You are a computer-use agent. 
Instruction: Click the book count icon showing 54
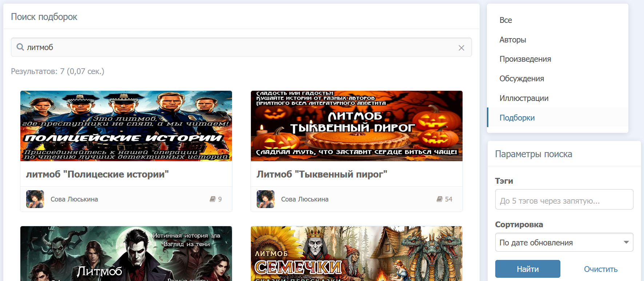click(440, 199)
